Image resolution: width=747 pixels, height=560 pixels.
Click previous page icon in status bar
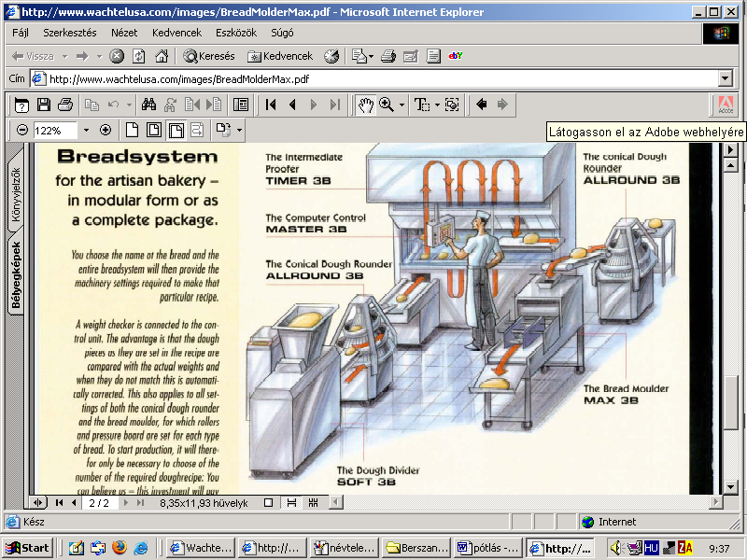(x=74, y=502)
